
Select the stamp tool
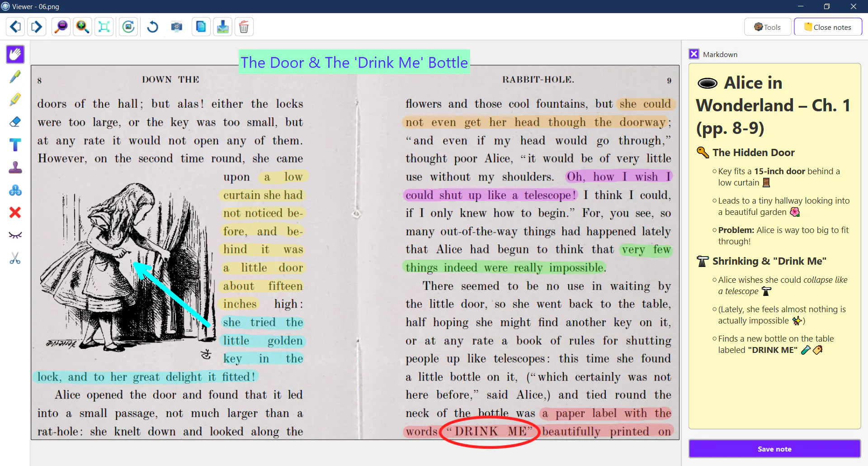pyautogui.click(x=15, y=167)
